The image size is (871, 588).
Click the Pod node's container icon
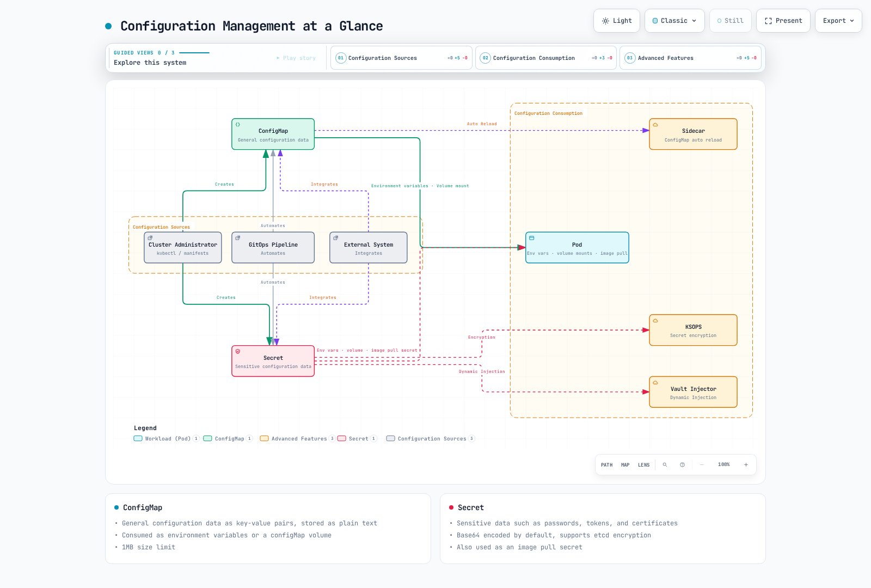click(532, 238)
